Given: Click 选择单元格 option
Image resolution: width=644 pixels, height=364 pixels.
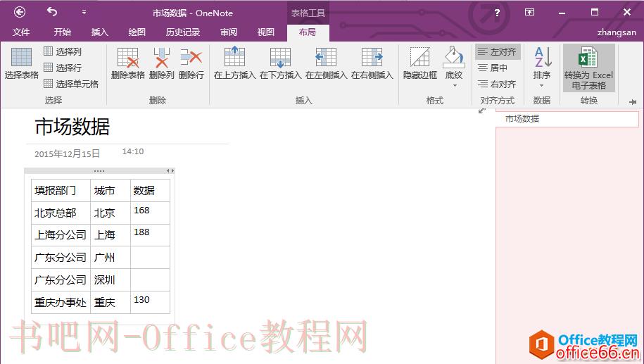Looking at the screenshot, I should click(71, 84).
